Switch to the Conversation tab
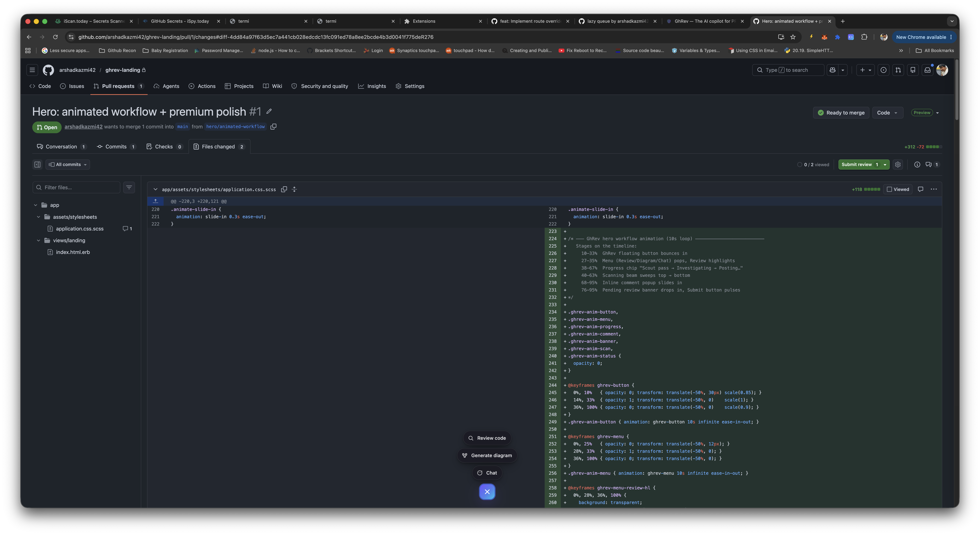The width and height of the screenshot is (980, 535). [x=62, y=147]
